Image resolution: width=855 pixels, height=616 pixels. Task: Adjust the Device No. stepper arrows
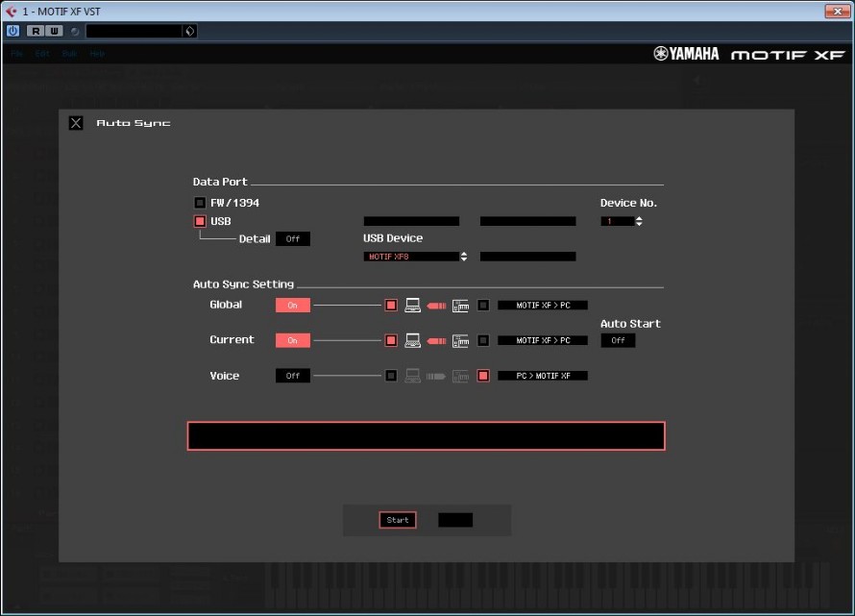(x=639, y=221)
